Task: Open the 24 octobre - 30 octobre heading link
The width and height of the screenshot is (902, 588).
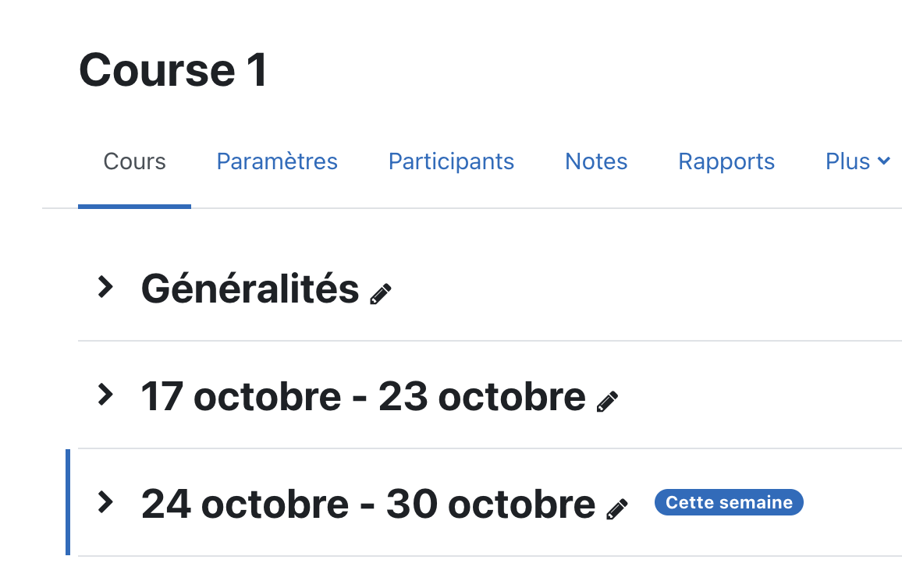Action: tap(368, 504)
